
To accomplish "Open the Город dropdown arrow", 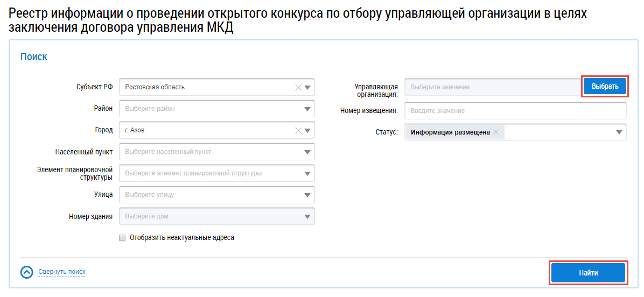I will pyautogui.click(x=307, y=130).
